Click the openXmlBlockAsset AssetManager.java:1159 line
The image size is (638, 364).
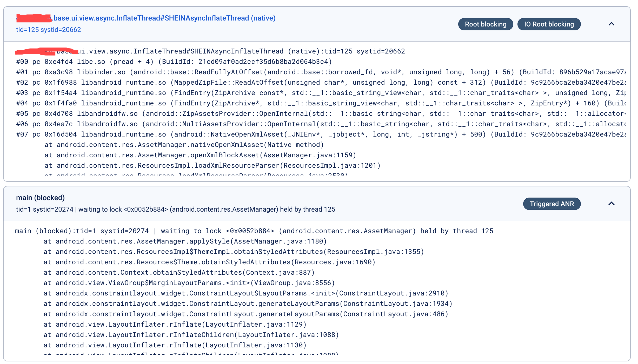click(x=200, y=155)
